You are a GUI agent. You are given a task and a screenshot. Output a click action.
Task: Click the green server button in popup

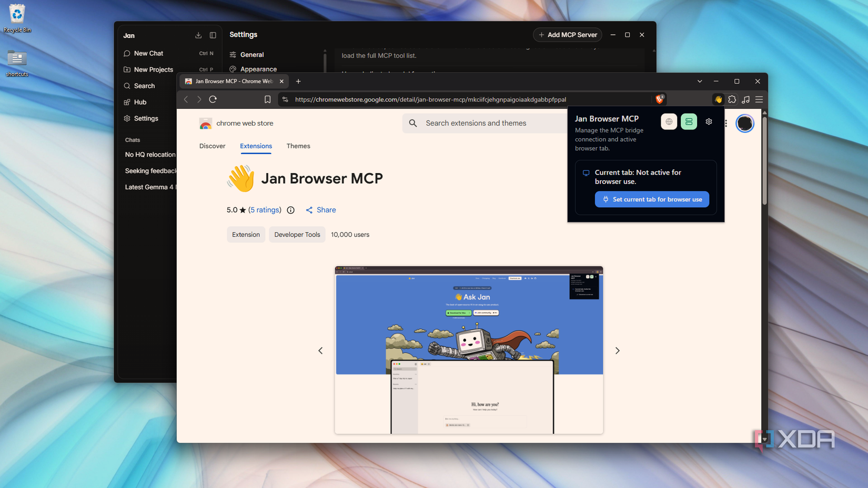(689, 121)
